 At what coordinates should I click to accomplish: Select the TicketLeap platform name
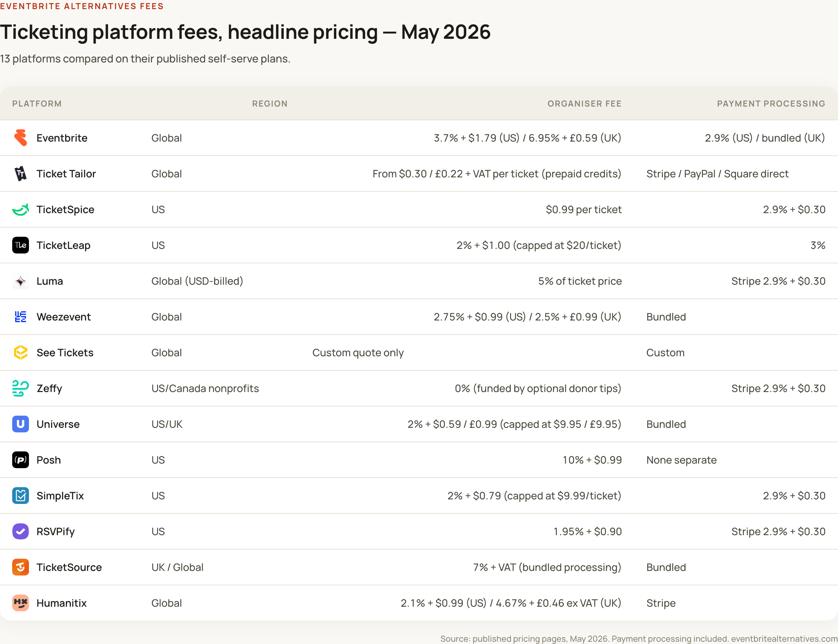(x=64, y=245)
